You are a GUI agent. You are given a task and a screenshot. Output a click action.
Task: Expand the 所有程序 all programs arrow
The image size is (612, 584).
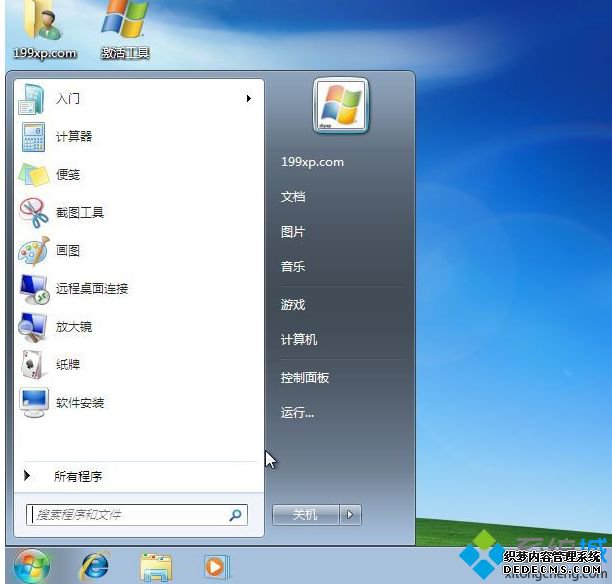27,475
